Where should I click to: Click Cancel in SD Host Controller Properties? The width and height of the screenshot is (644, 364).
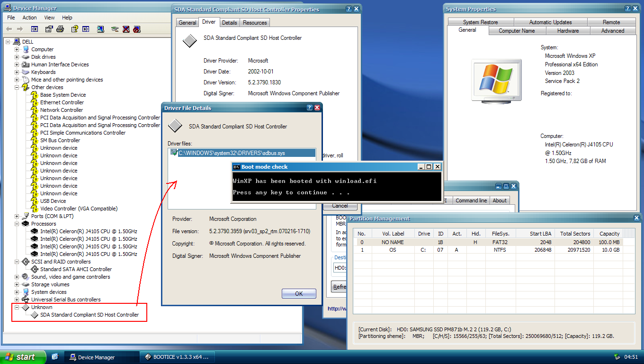coord(340,206)
